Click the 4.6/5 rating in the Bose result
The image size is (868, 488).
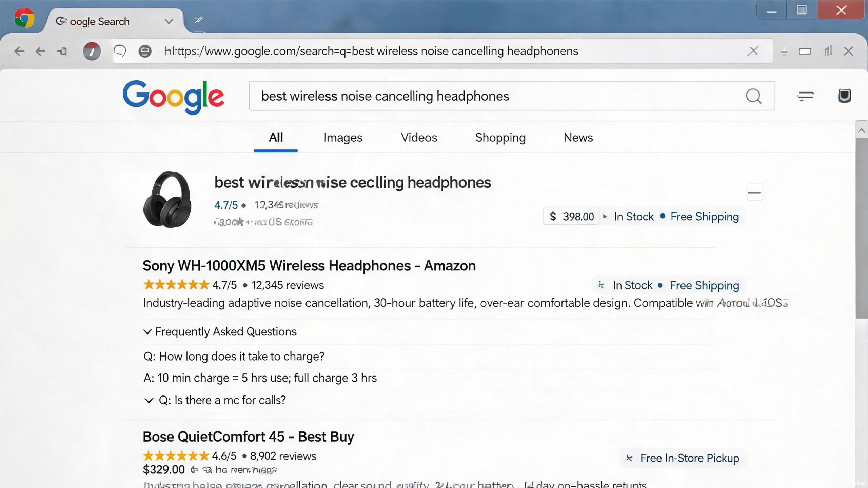click(x=224, y=456)
